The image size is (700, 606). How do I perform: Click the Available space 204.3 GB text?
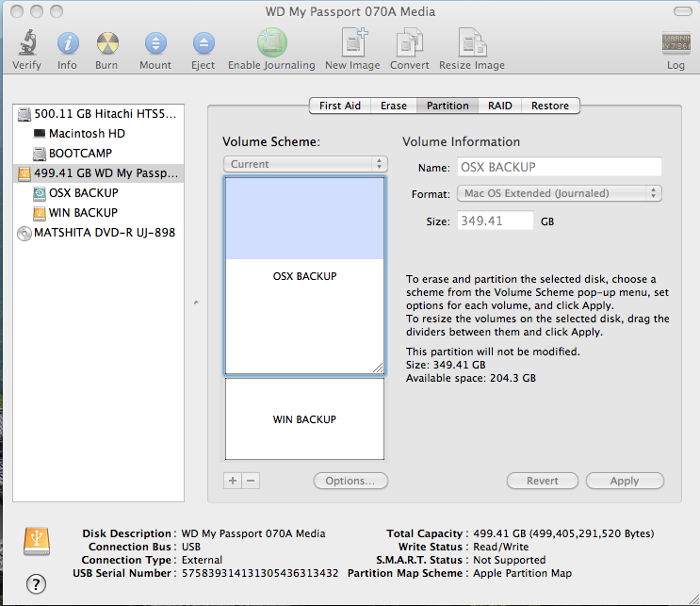pyautogui.click(x=470, y=378)
